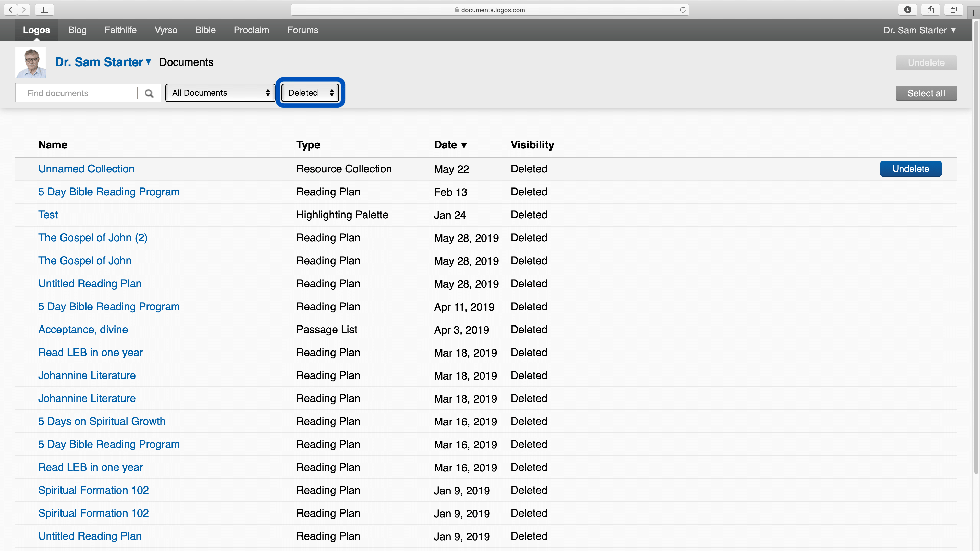Screen dimensions: 980x551
Task: Go back using the Safari back arrow
Action: point(11,9)
